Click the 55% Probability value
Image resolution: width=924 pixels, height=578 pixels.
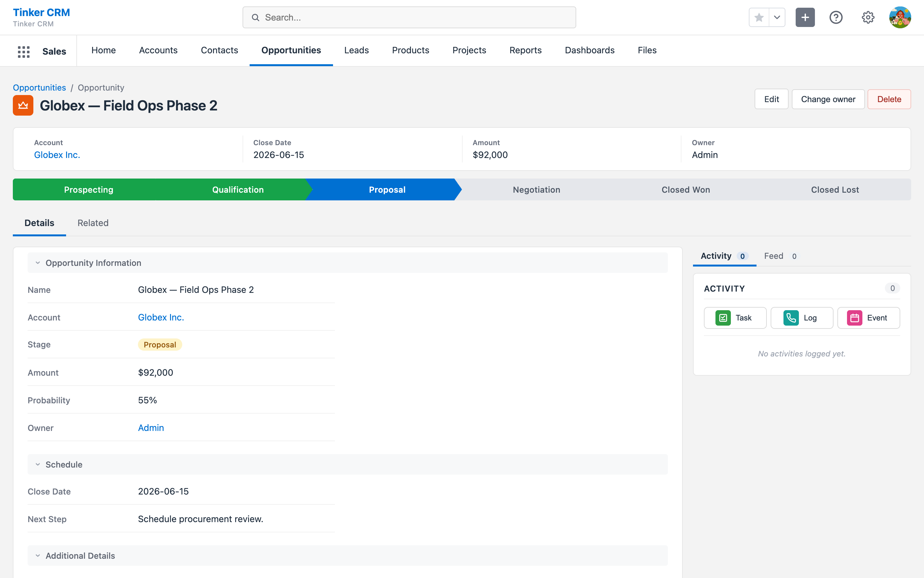(x=147, y=400)
